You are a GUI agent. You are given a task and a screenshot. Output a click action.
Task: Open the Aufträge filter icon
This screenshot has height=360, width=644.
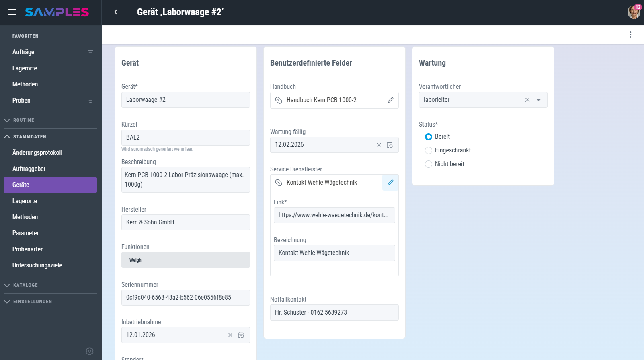(90, 52)
